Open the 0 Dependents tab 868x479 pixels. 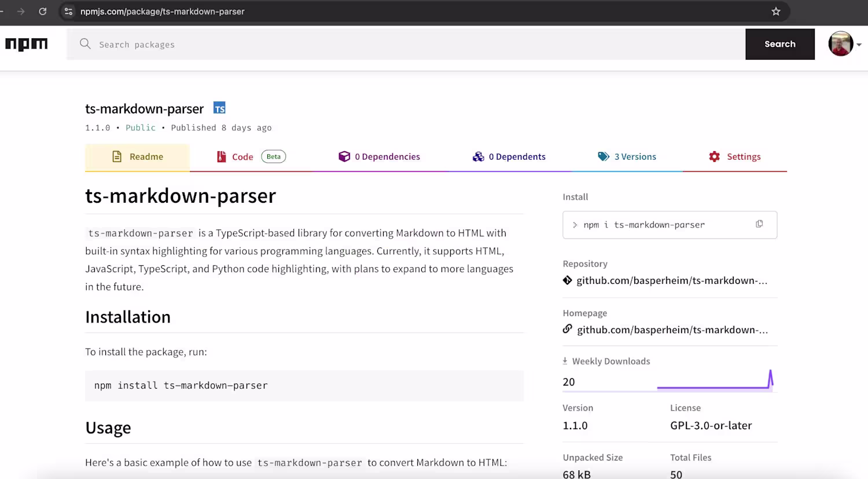[x=509, y=157]
